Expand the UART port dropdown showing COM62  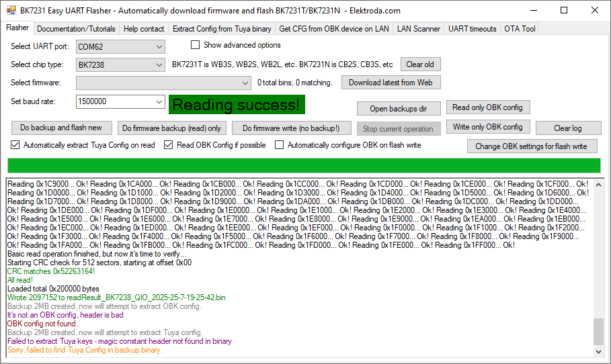pos(120,47)
